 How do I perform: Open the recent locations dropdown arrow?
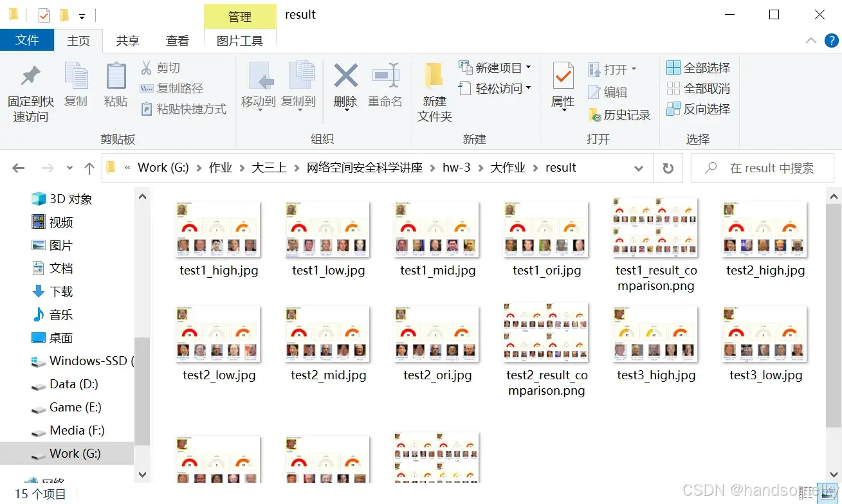pyautogui.click(x=69, y=168)
